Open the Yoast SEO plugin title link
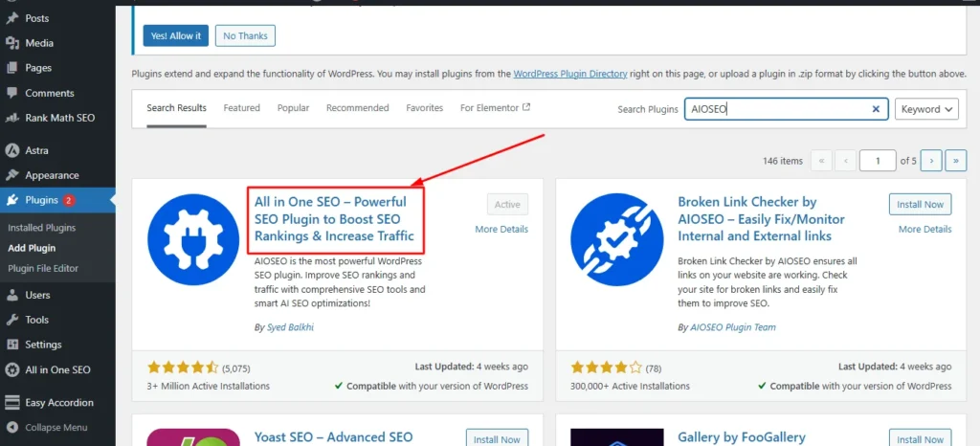The image size is (980, 446). coord(334,437)
